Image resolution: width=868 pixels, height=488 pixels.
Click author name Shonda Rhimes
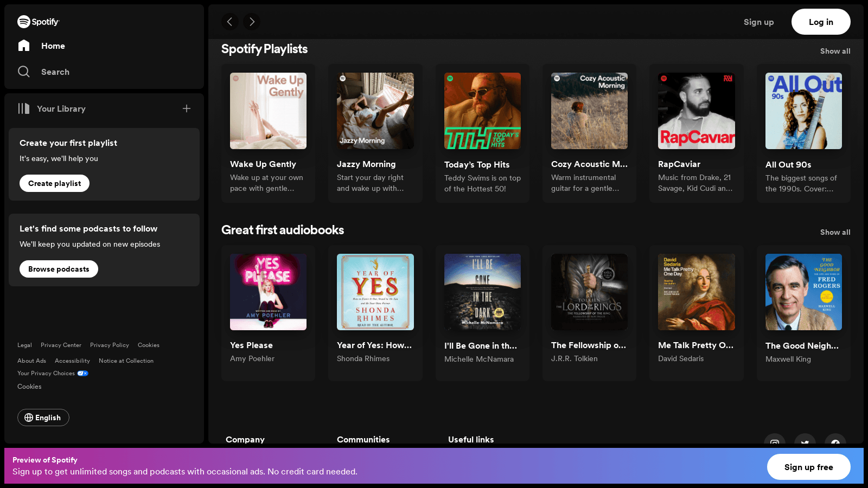tap(363, 358)
